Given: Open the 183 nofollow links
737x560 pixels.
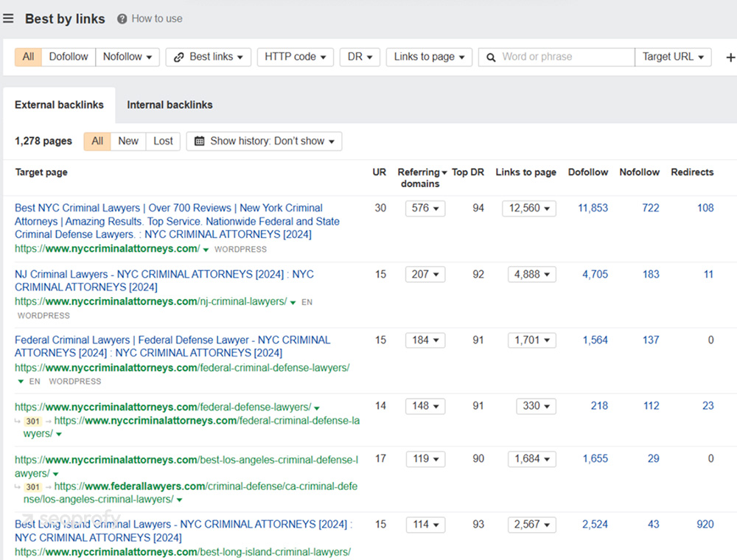Looking at the screenshot, I should coord(651,274).
